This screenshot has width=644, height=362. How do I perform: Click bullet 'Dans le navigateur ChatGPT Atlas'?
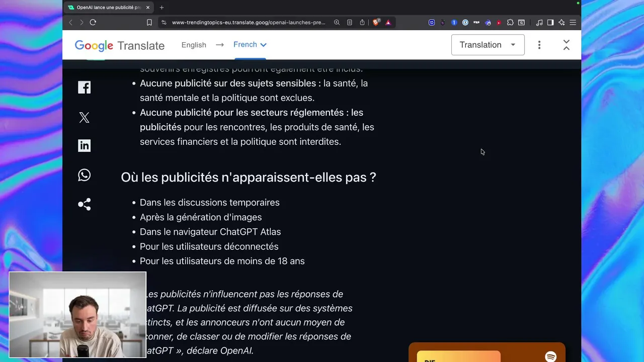(210, 232)
